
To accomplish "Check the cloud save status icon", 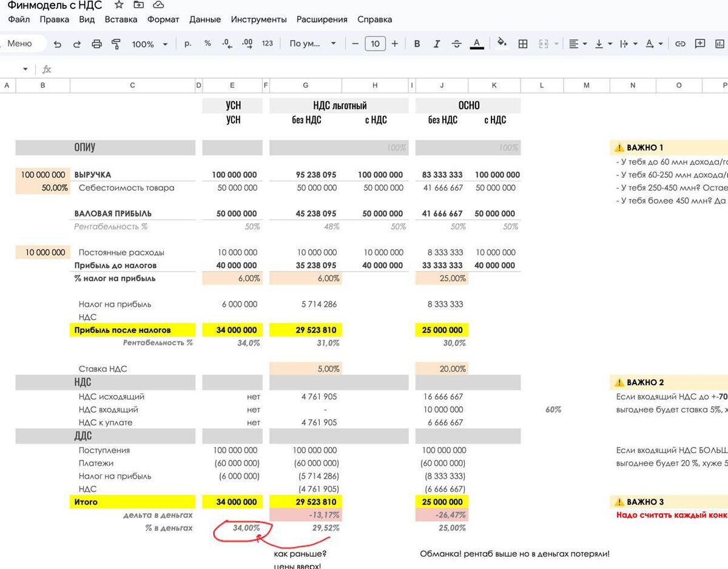I will tap(158, 5).
